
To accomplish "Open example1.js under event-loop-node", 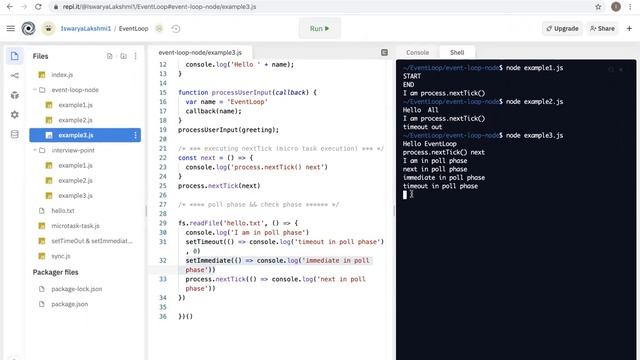I will coord(76,105).
